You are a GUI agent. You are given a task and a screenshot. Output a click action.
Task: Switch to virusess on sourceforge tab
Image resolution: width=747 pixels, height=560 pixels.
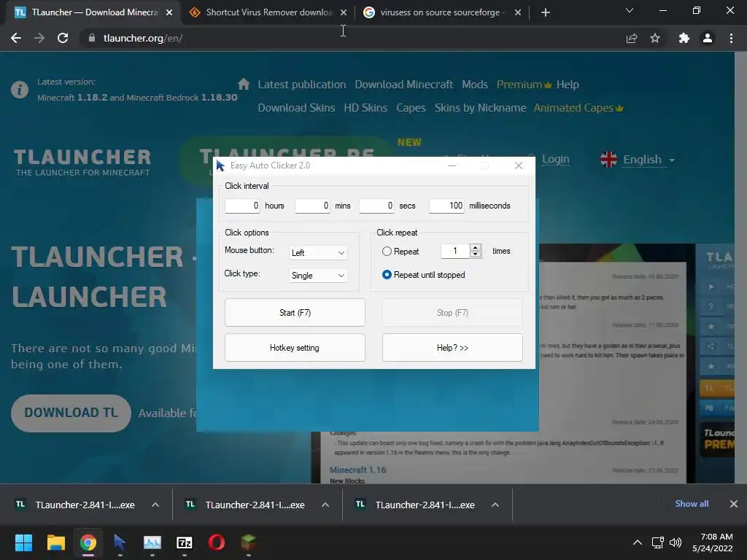click(440, 12)
